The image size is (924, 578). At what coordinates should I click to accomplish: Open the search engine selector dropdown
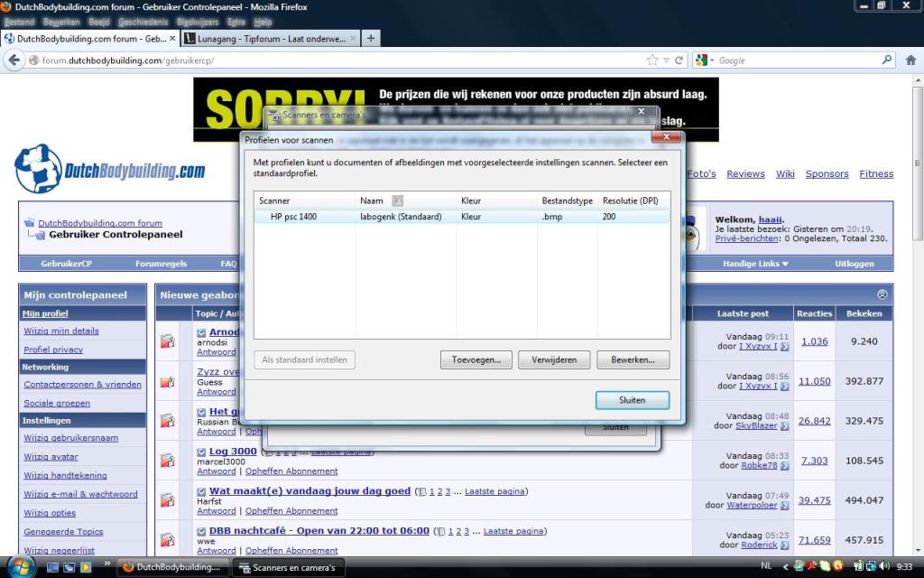tap(705, 61)
